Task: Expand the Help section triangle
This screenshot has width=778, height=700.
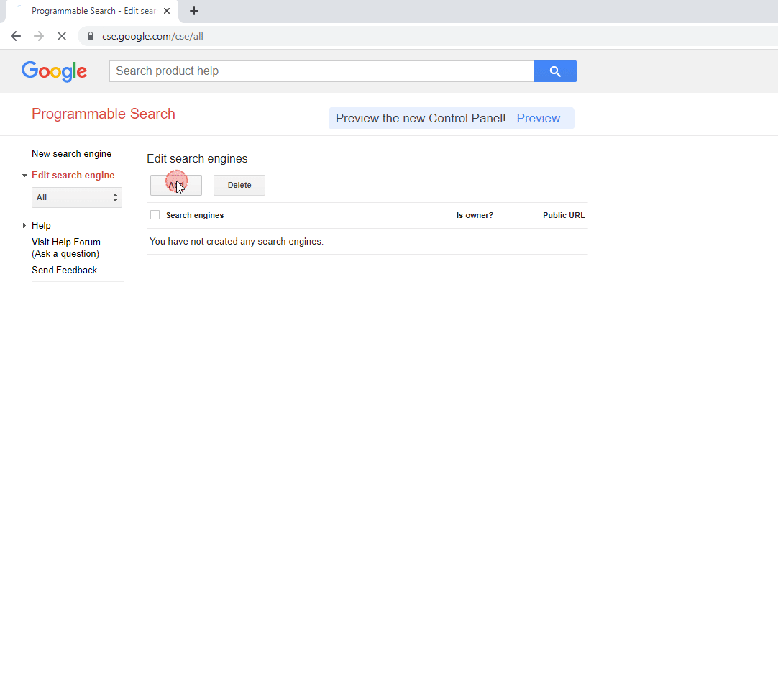Action: (24, 225)
